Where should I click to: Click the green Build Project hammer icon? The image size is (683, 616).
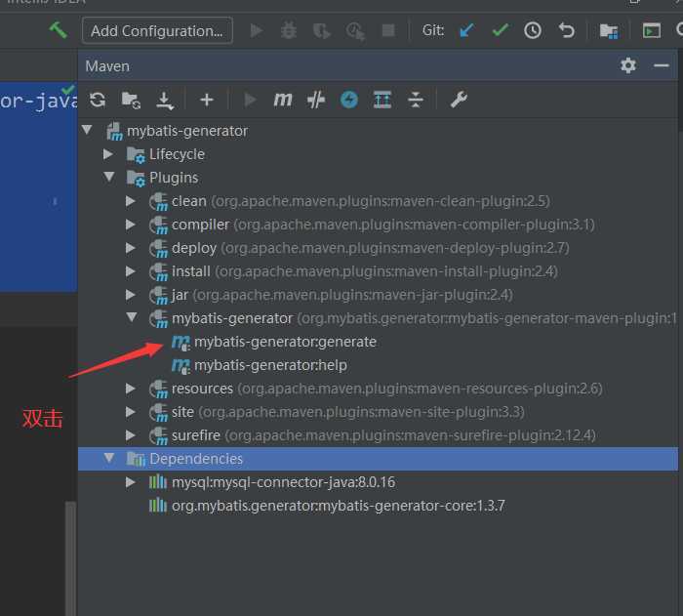pos(58,30)
